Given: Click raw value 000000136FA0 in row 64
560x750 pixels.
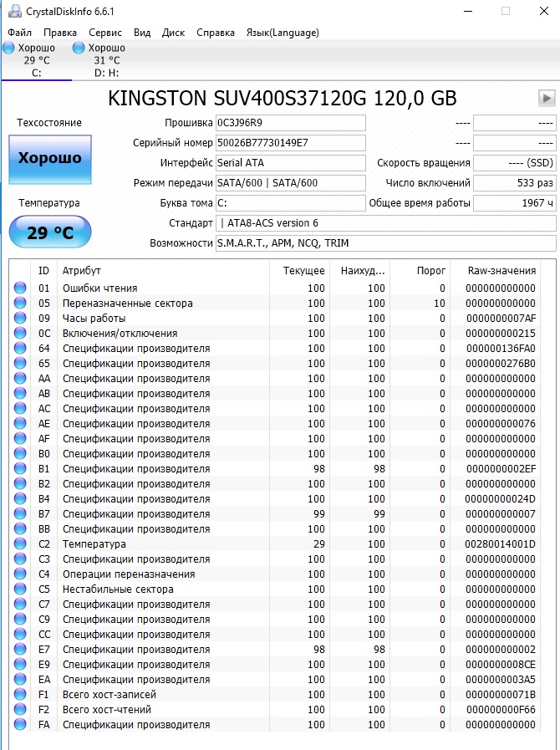Looking at the screenshot, I should tap(501, 348).
